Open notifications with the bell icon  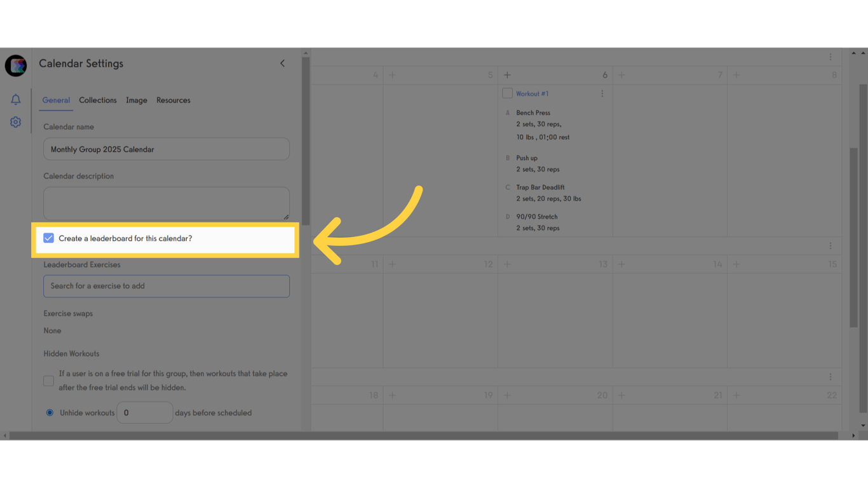pyautogui.click(x=16, y=100)
